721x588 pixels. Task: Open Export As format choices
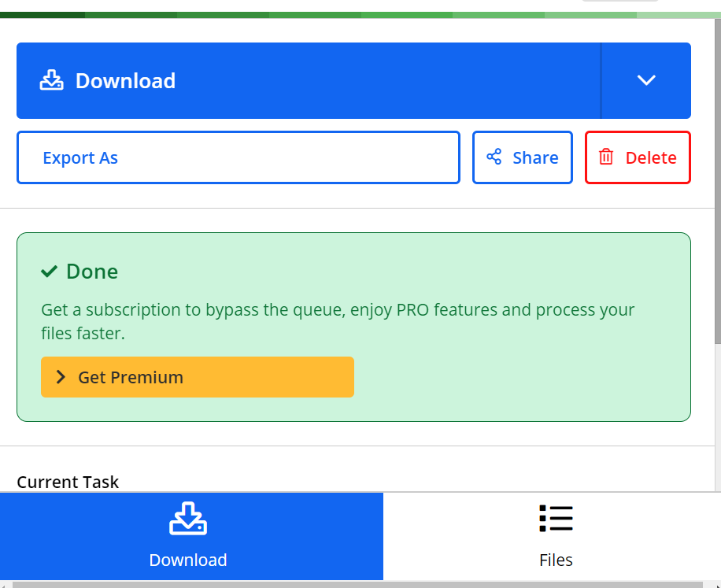pyautogui.click(x=238, y=157)
